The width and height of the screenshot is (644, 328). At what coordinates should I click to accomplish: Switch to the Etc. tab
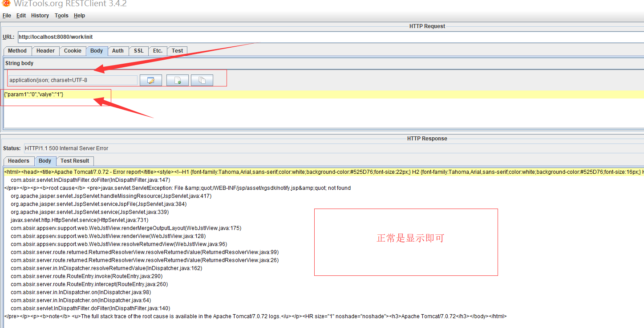(x=158, y=51)
